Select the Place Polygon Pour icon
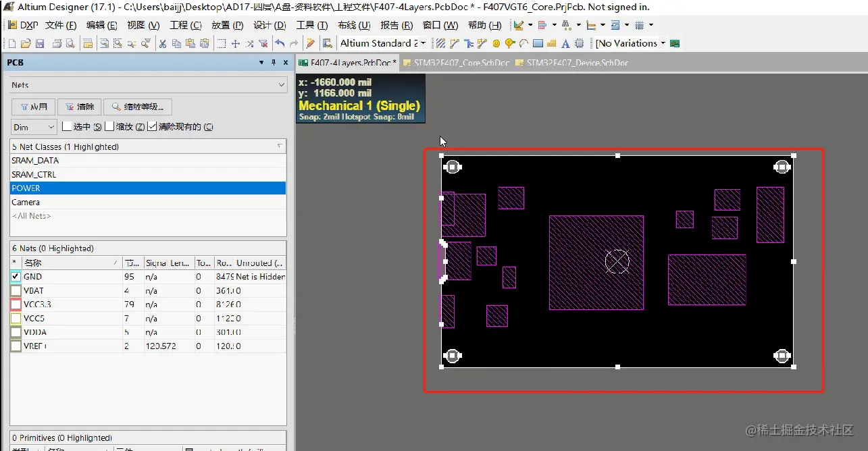The width and height of the screenshot is (868, 451). coord(551,43)
